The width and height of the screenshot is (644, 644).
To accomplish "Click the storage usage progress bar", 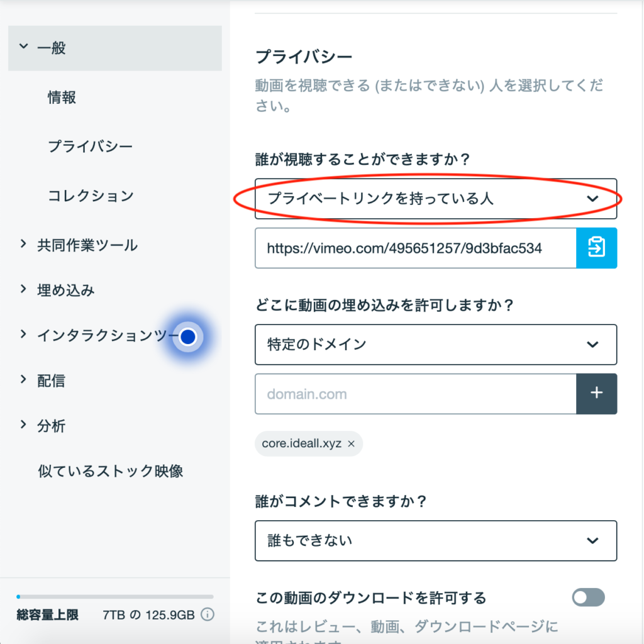I will tap(114, 596).
